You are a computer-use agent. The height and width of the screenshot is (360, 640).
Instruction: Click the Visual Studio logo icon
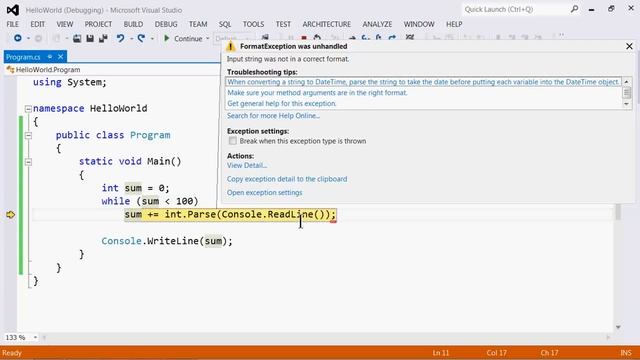click(x=13, y=10)
